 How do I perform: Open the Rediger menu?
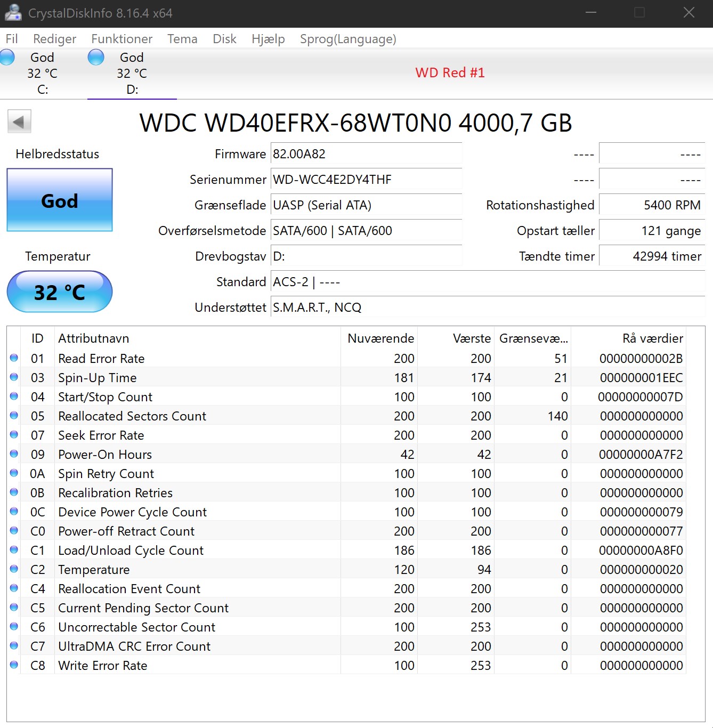(x=54, y=39)
